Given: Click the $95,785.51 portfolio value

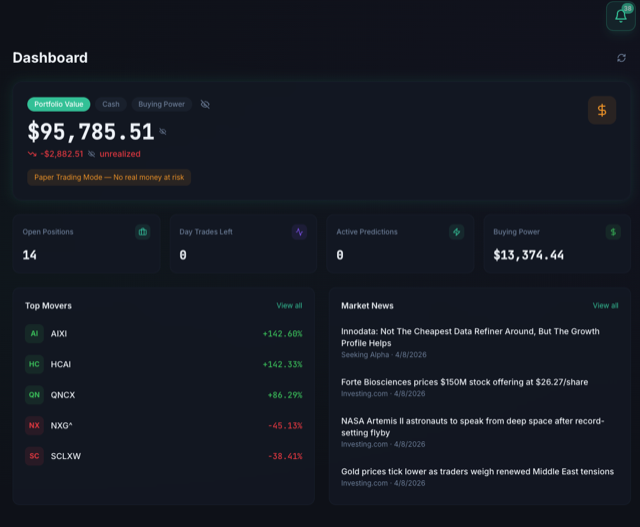Looking at the screenshot, I should coord(91,132).
